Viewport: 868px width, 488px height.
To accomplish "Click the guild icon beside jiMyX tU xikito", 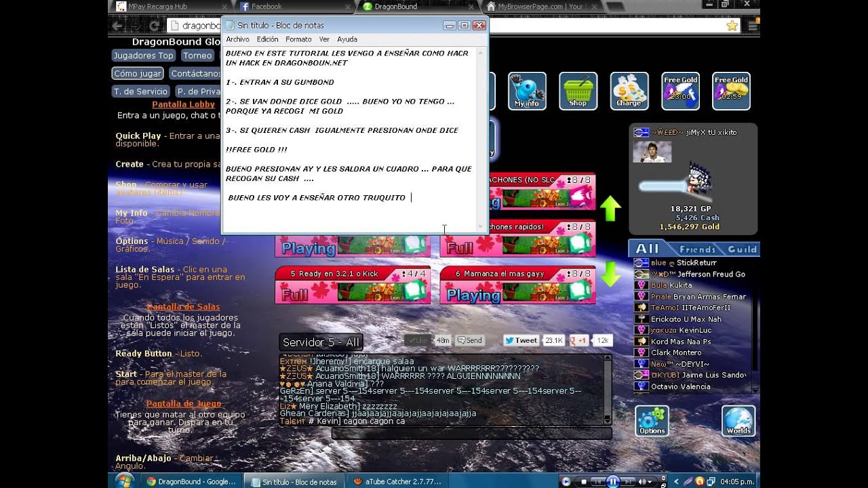I will click(x=641, y=132).
